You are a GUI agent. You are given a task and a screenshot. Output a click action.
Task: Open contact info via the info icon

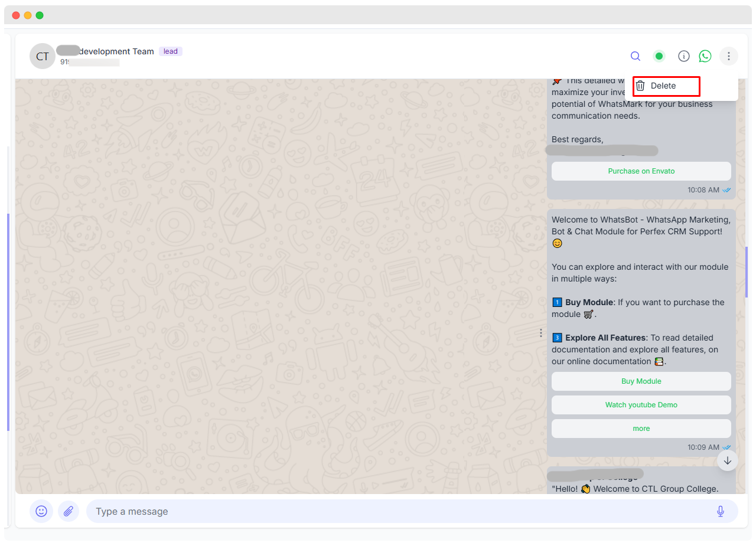pos(683,56)
